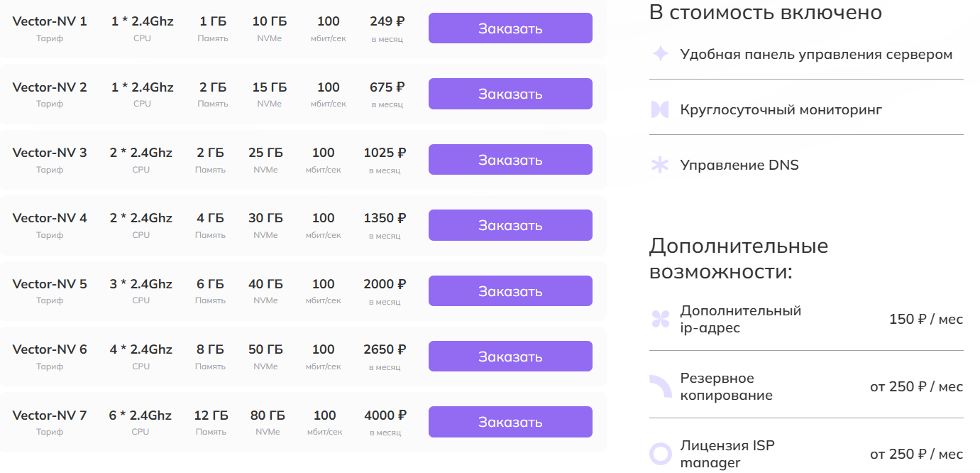Click the 249 ₽ monthly price
Viewport: 980px width, 473px height.
[x=387, y=21]
